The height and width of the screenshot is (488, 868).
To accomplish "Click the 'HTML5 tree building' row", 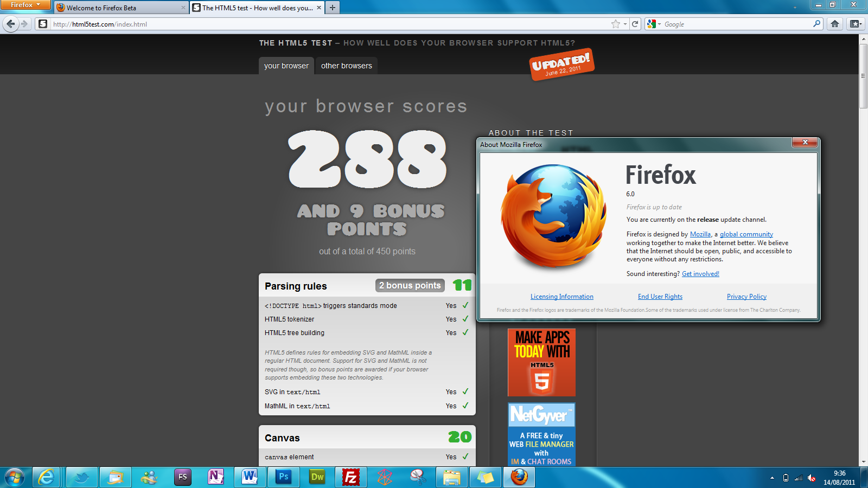I will [x=367, y=333].
